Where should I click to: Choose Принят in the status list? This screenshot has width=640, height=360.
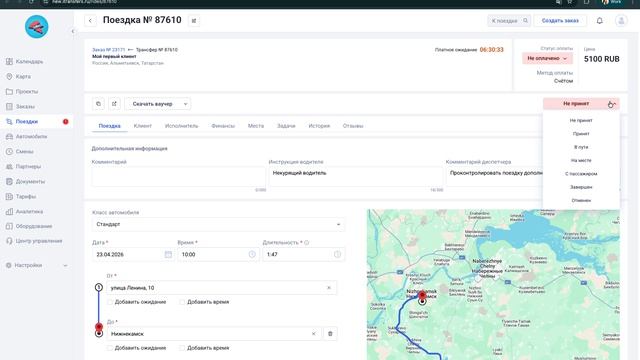tap(581, 134)
